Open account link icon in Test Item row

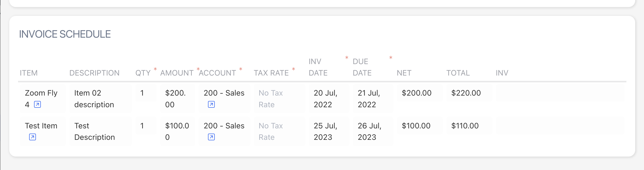211,137
